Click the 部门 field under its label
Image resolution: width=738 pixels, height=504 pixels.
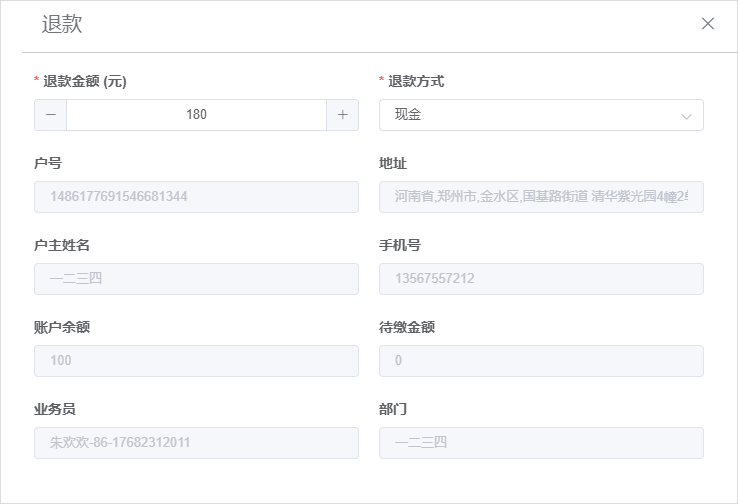pyautogui.click(x=541, y=443)
